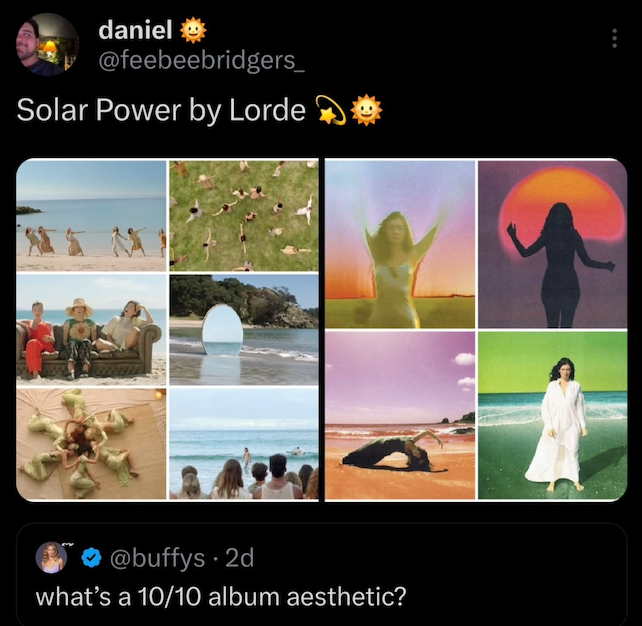Open the @buffys profile avatar
642x626 pixels.
51,557
